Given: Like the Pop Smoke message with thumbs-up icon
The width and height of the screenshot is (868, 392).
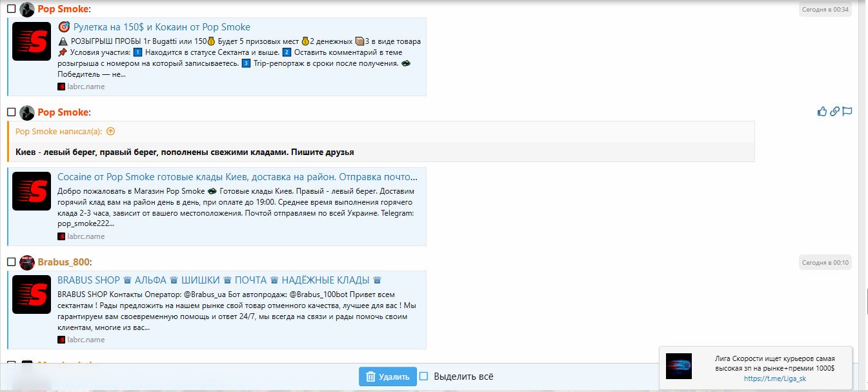Looking at the screenshot, I should 822,112.
